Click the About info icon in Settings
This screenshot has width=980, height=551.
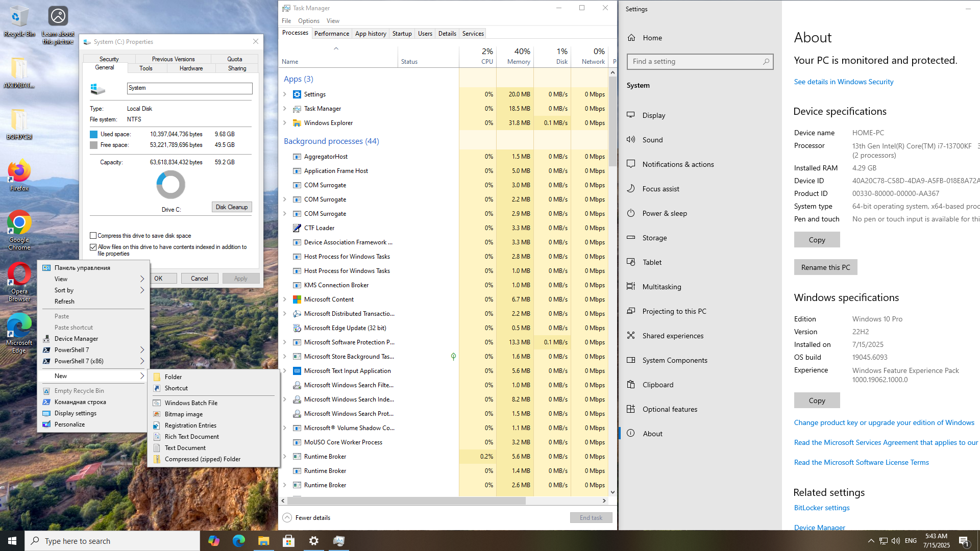point(631,434)
